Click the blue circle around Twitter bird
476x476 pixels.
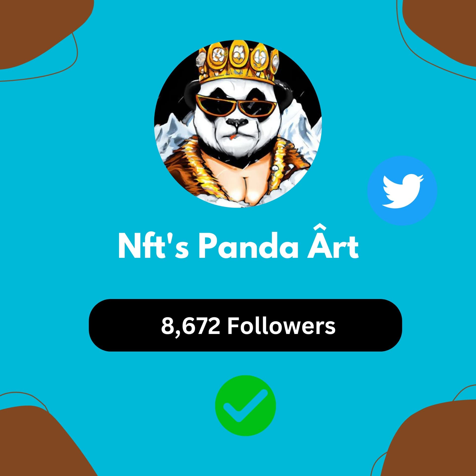coord(402,191)
